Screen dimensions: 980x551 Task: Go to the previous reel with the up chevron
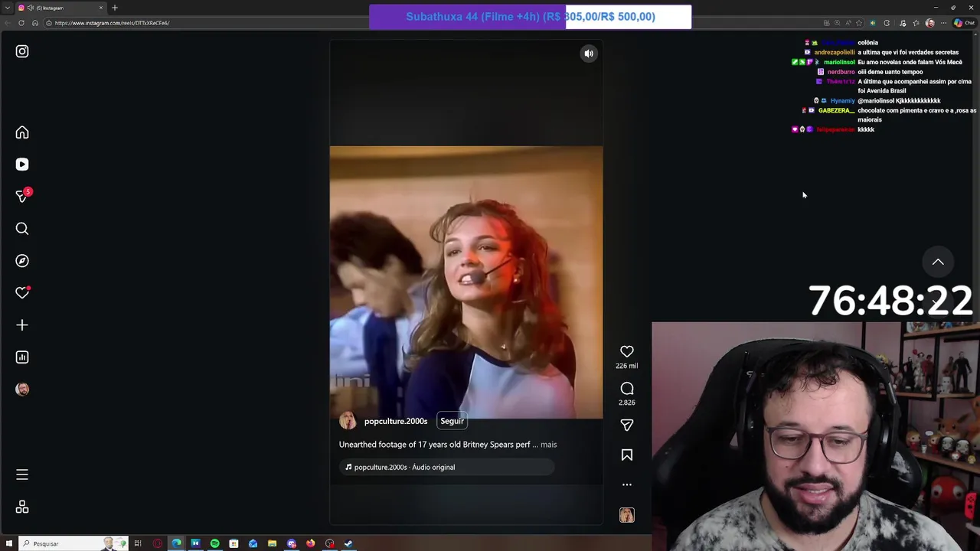click(x=938, y=262)
